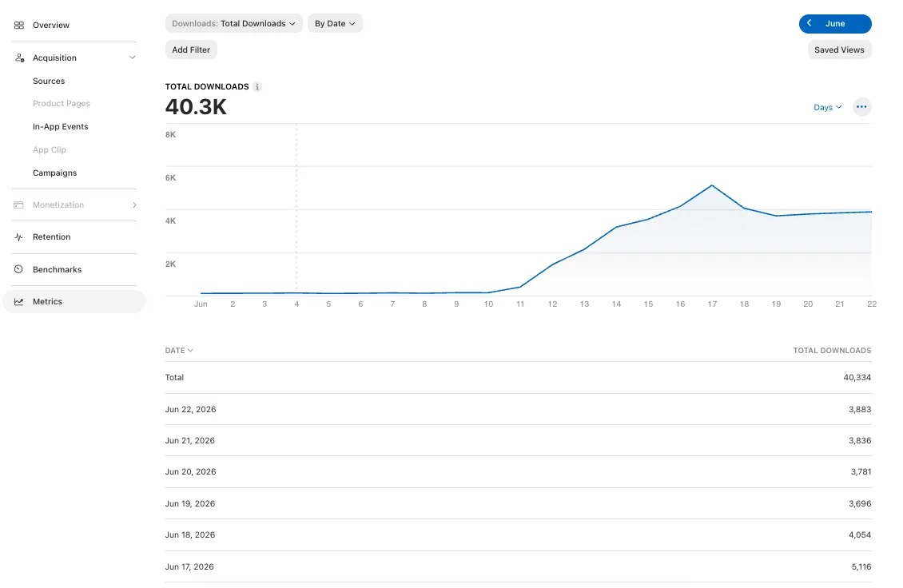The width and height of the screenshot is (903, 588).
Task: Click the Acquisition person icon
Action: click(x=19, y=58)
